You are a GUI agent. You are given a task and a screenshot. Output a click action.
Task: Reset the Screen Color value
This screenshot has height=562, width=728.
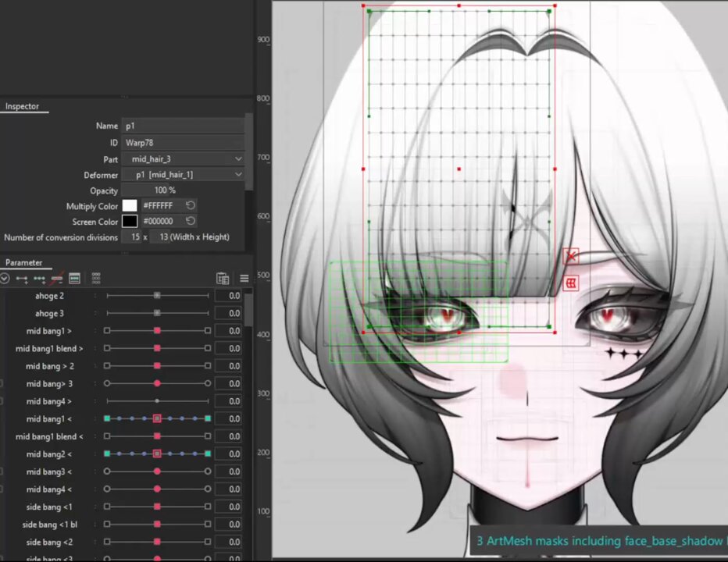tap(191, 221)
